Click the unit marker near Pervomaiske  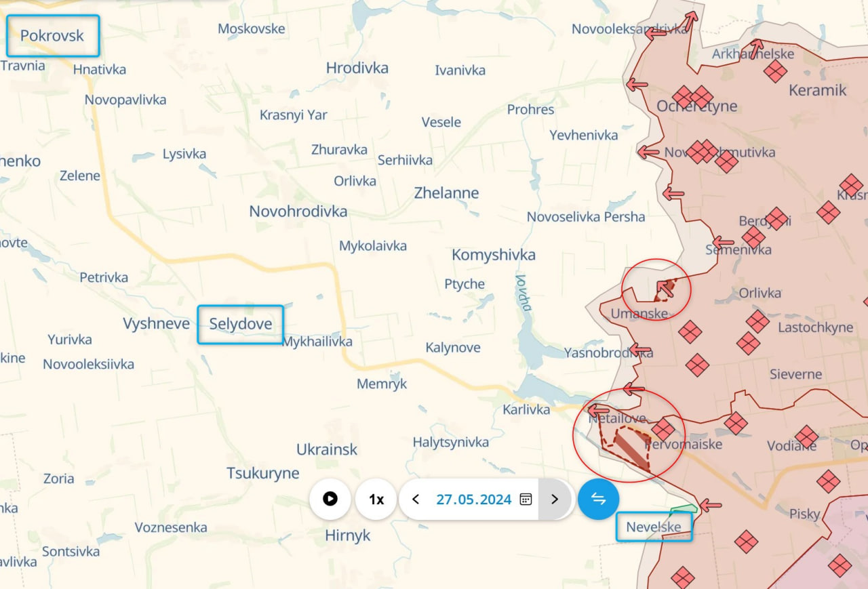click(x=663, y=429)
